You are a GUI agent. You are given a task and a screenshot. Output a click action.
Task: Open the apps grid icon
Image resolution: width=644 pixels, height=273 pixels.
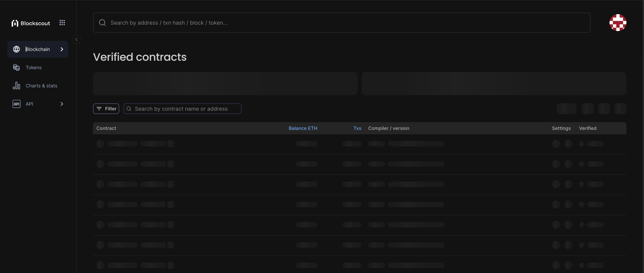coord(62,23)
